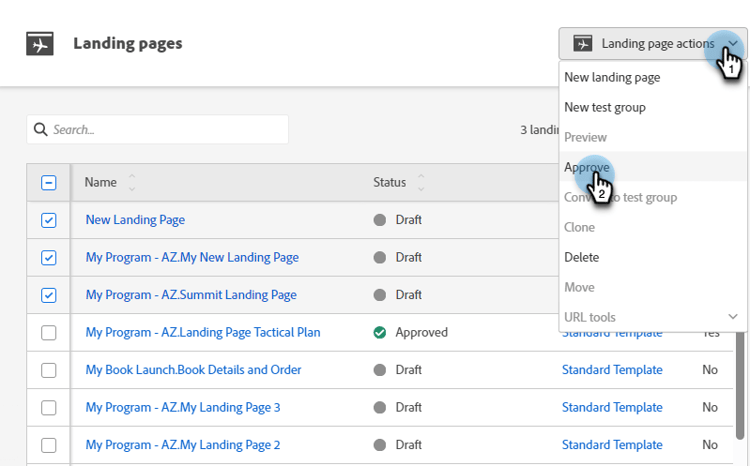Screen dimensions: 750x466
Task: Click the Draft status dot for Book Details and Order
Action: tap(380, 370)
